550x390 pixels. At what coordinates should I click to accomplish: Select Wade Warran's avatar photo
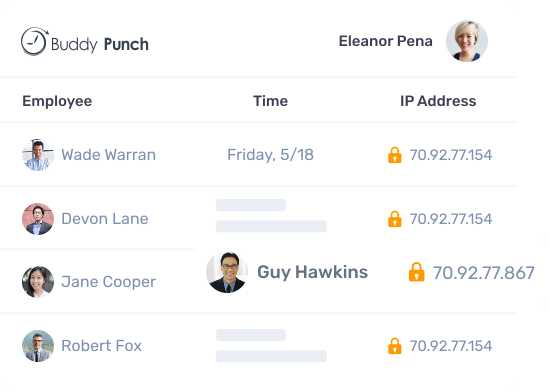coord(38,155)
